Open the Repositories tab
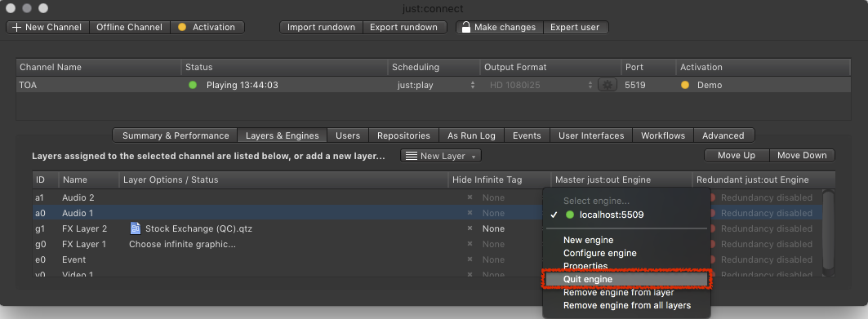 coord(403,135)
